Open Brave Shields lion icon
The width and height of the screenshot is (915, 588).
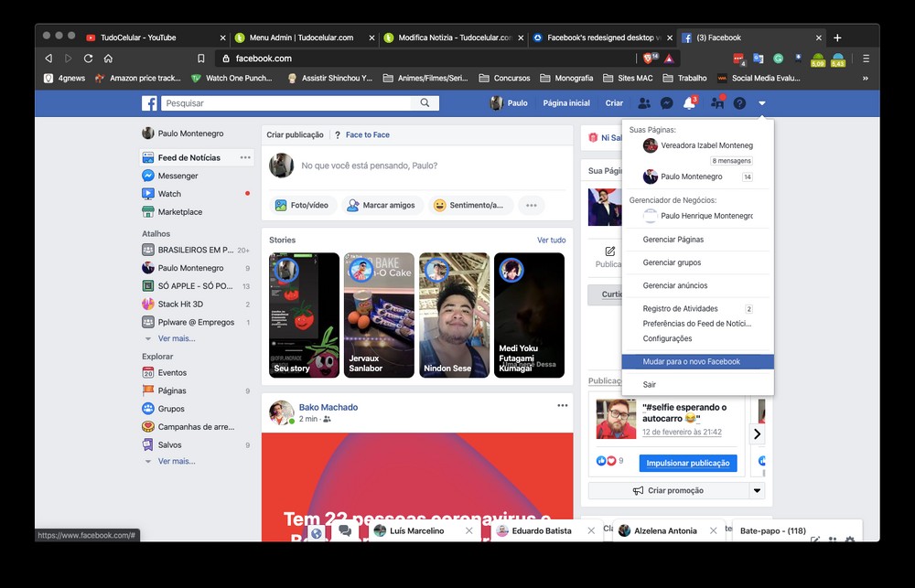coord(650,58)
